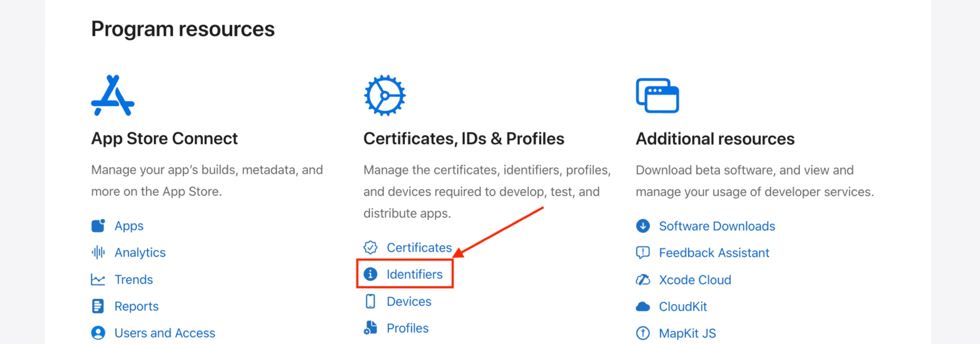The width and height of the screenshot is (980, 344).
Task: Click the Users and Access person icon
Action: (98, 333)
